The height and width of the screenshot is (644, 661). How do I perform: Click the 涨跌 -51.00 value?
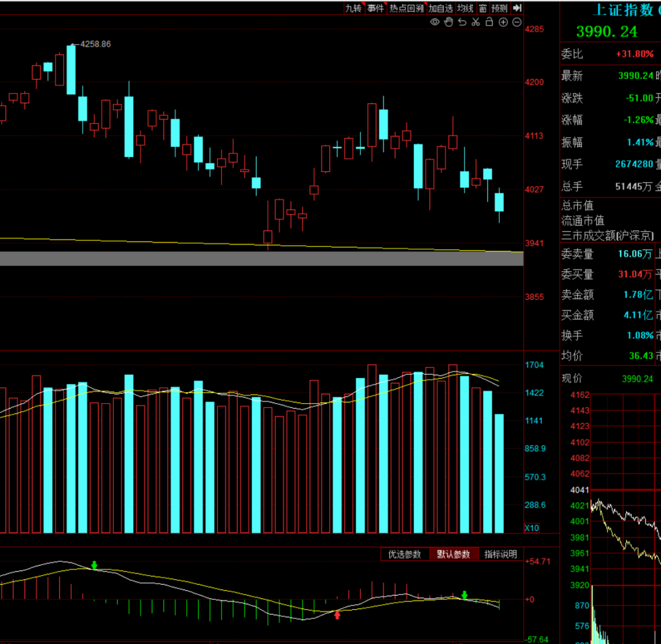click(x=639, y=98)
